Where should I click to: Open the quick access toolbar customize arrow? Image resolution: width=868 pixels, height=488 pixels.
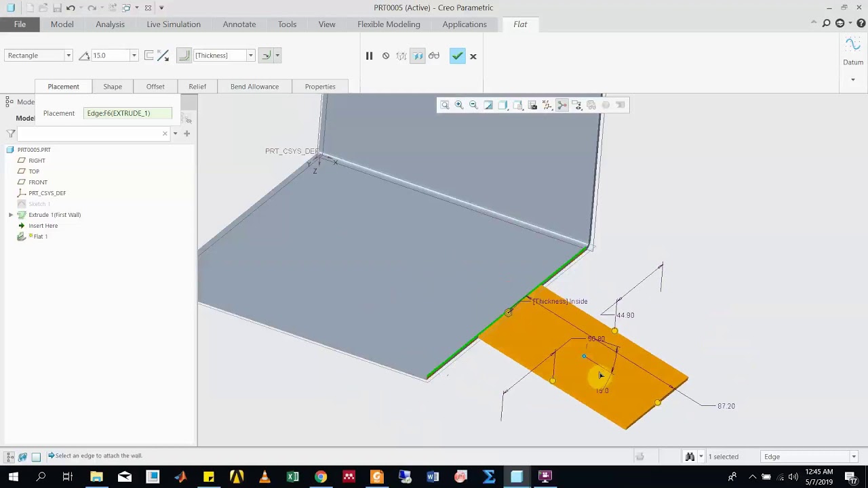click(161, 8)
